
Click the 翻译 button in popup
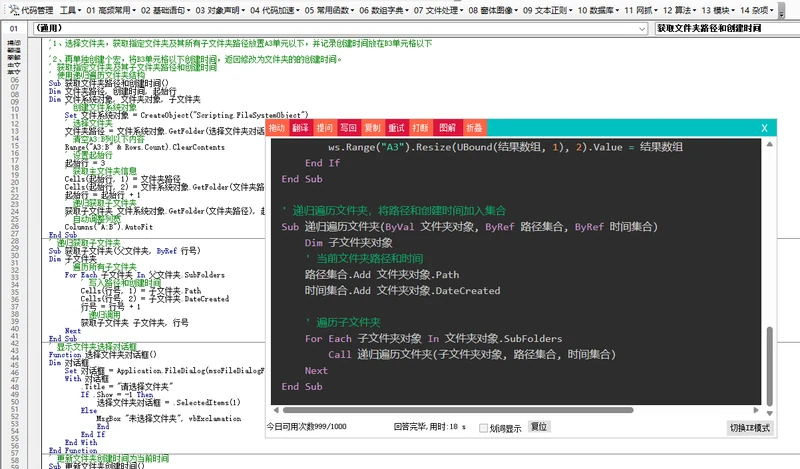pos(301,128)
